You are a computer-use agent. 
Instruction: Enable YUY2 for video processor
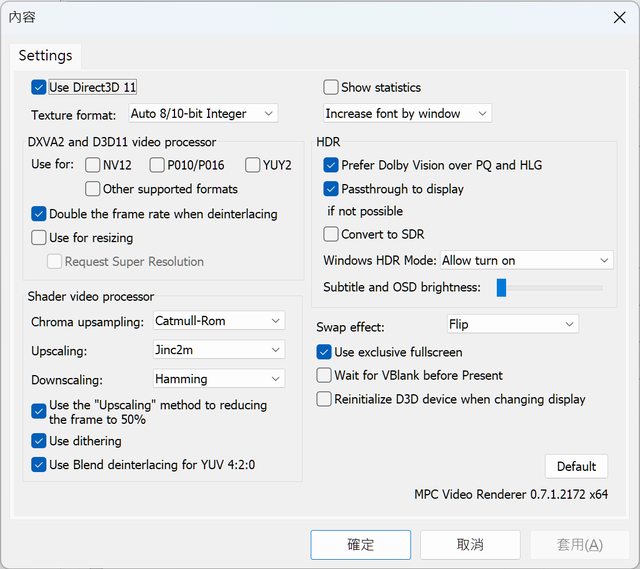pyautogui.click(x=252, y=165)
